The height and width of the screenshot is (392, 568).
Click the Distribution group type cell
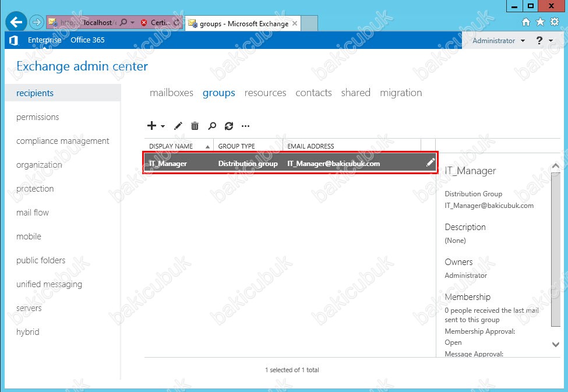(248, 164)
